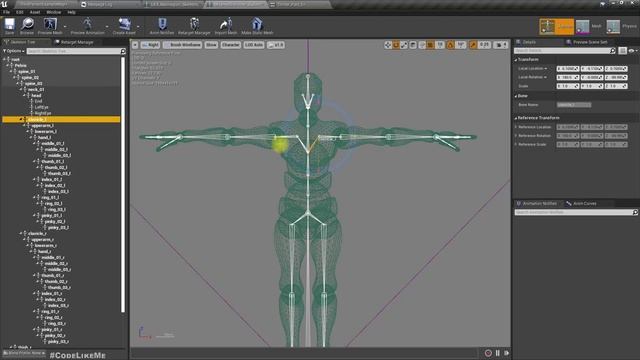Collapse the root bone tree node
The width and height of the screenshot is (640, 360).
[x=4, y=59]
